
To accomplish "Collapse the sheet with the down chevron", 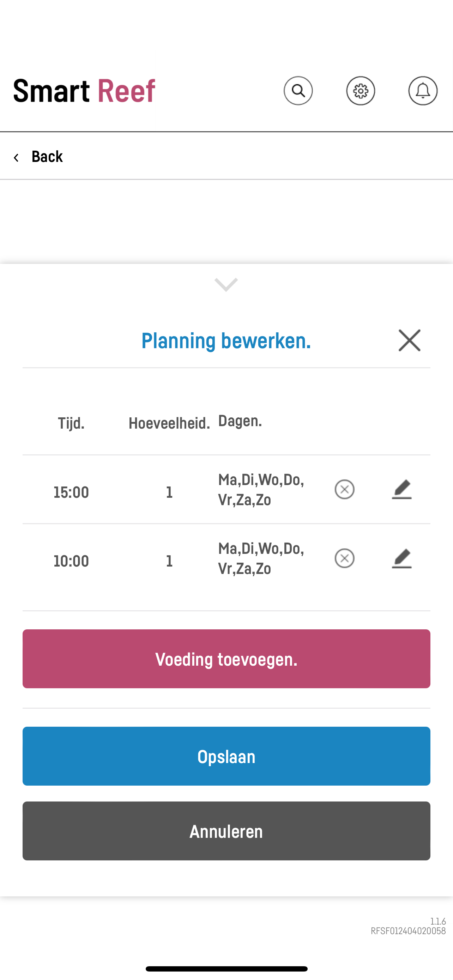I will tap(226, 285).
